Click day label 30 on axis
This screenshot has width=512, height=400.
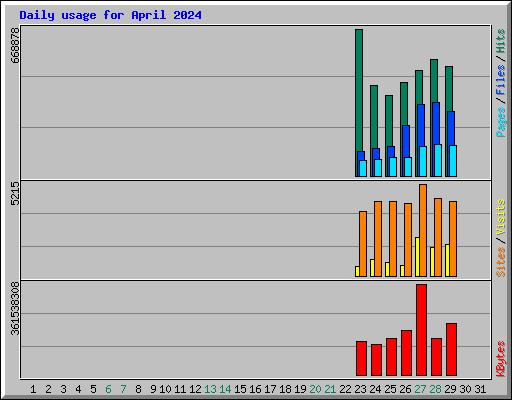coord(465,389)
